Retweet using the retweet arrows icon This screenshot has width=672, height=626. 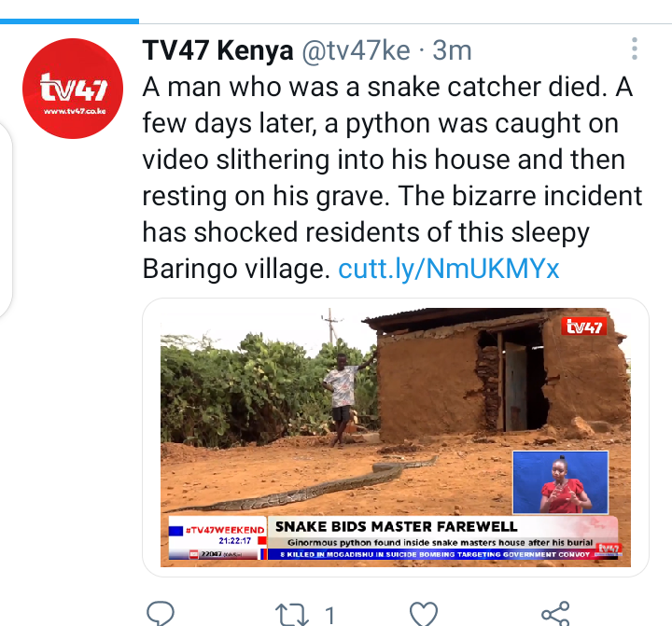pyautogui.click(x=292, y=615)
